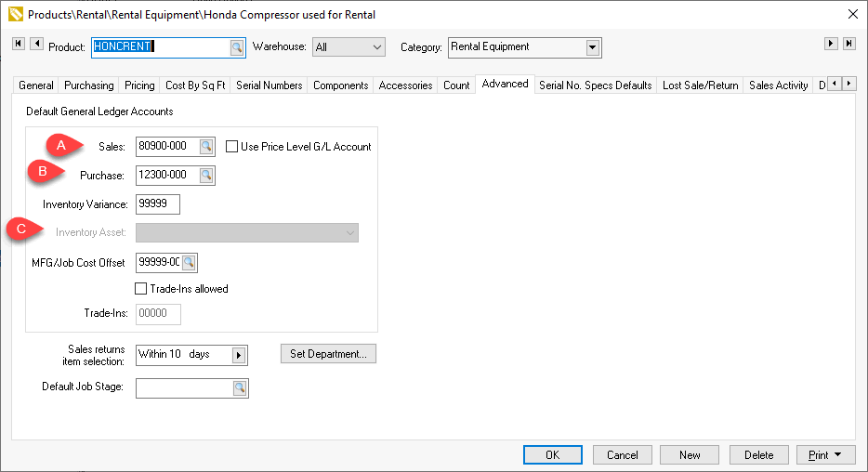Click the Purchase account lookup magnifier
The width and height of the screenshot is (868, 472).
tap(206, 176)
